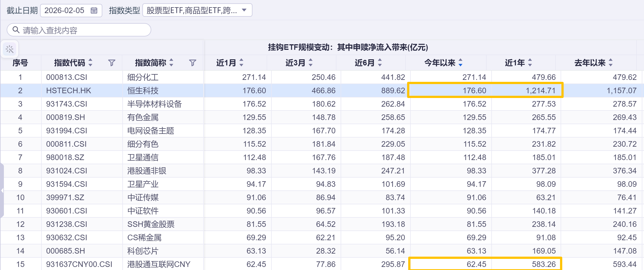
Task: Click the magnifier search icon
Action: pos(16,30)
